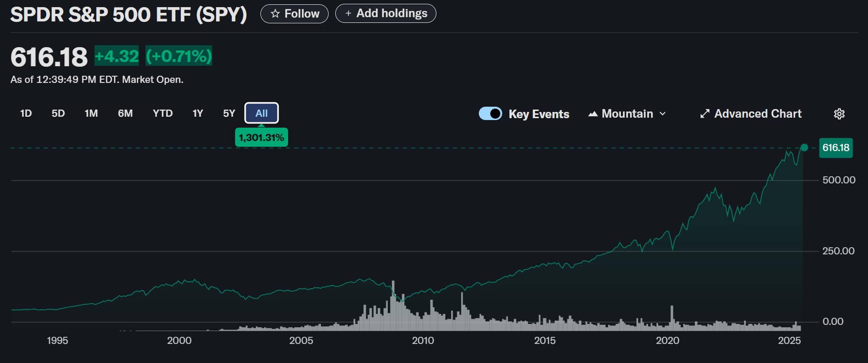
Task: Click the Key Events label
Action: (x=539, y=114)
